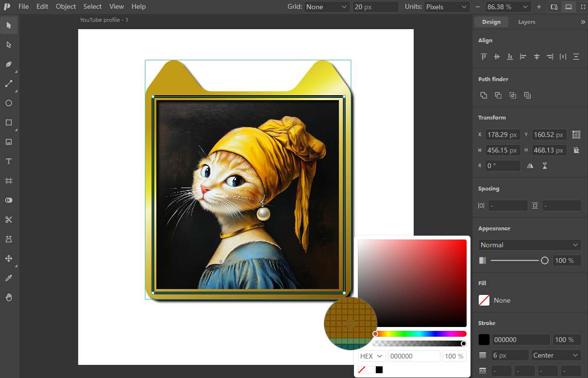Viewport: 588px width, 378px height.
Task: Flip selection horizontally
Action: [530, 166]
